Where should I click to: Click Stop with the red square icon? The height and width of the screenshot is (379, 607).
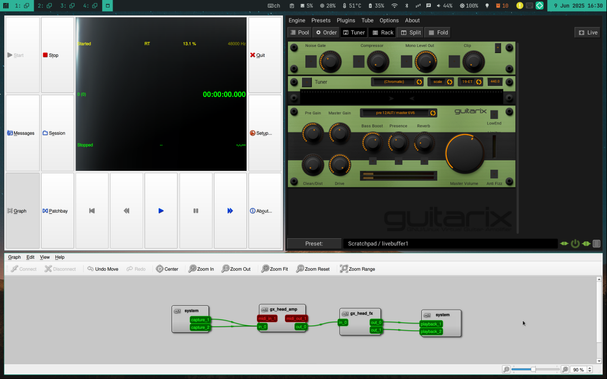tap(57, 55)
